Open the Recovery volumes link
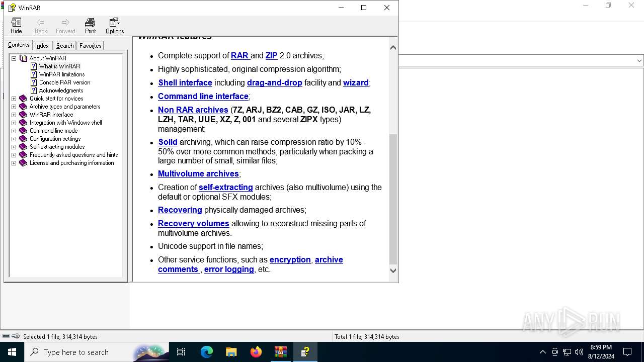Screen dimensions: 644x362 click(x=194, y=223)
